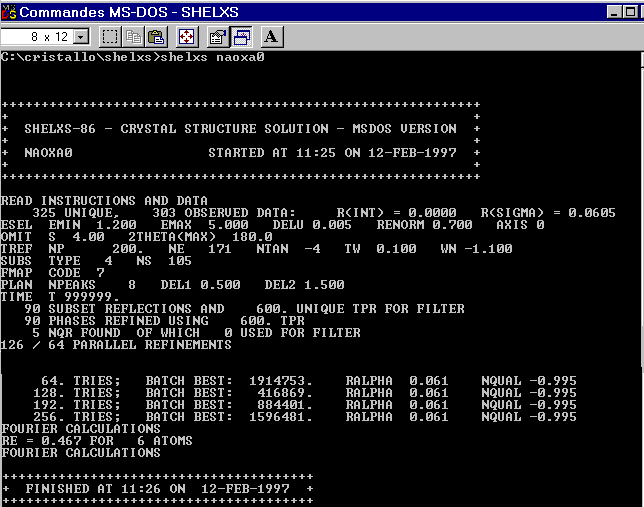
Task: Open the Properties toolbar icon
Action: click(x=218, y=37)
